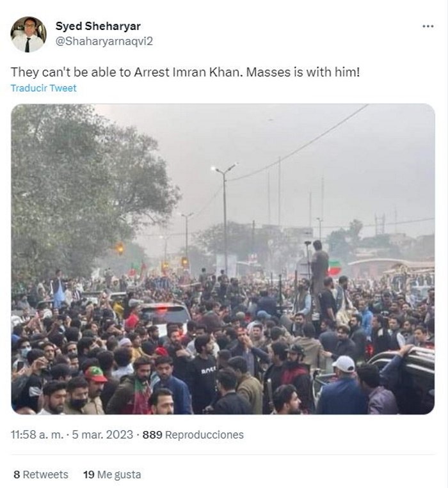
Task: Click the Syed Sheharyar display name
Action: 98,26
